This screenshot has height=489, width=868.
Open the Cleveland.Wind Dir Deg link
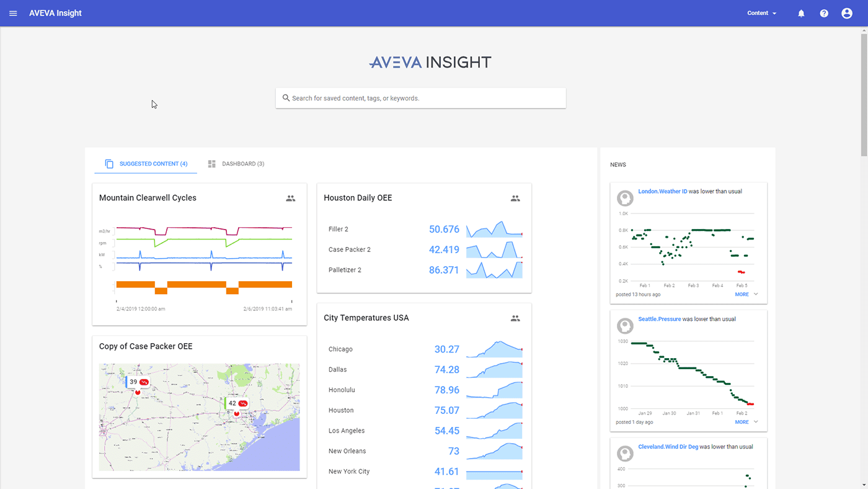click(x=668, y=447)
